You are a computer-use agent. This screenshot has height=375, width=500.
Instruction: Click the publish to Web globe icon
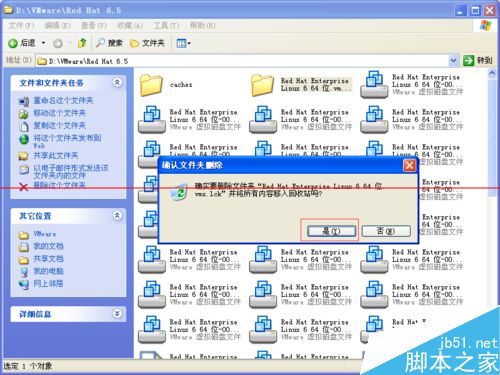tap(24, 139)
